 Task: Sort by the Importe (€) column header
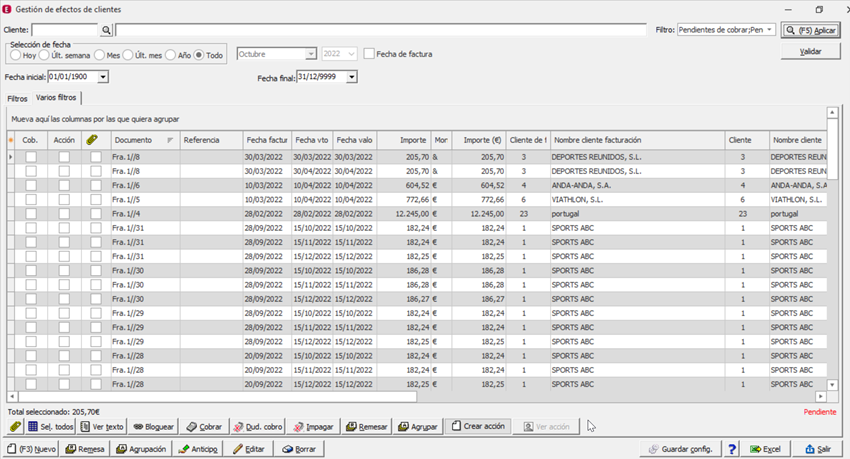(x=479, y=140)
